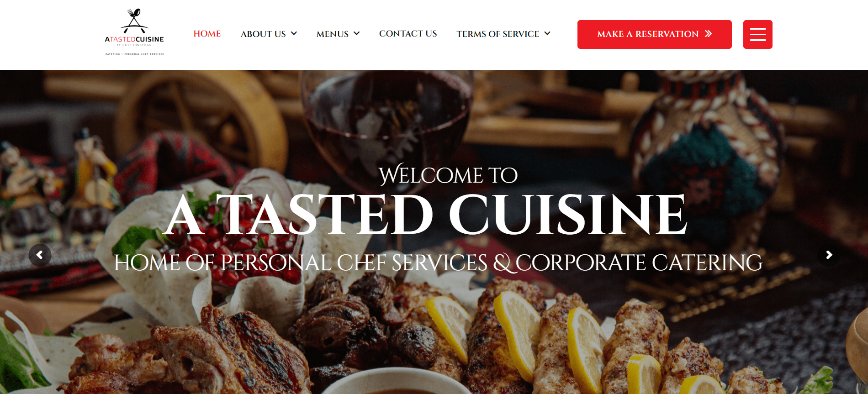Click the About Us menu label
This screenshot has height=394, width=868.
point(263,34)
